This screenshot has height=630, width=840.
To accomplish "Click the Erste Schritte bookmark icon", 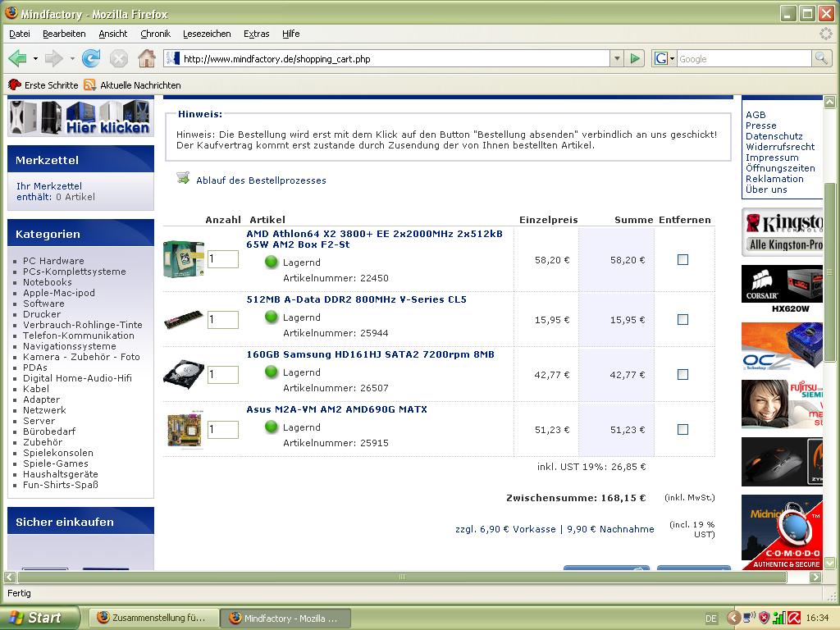I will [x=15, y=84].
